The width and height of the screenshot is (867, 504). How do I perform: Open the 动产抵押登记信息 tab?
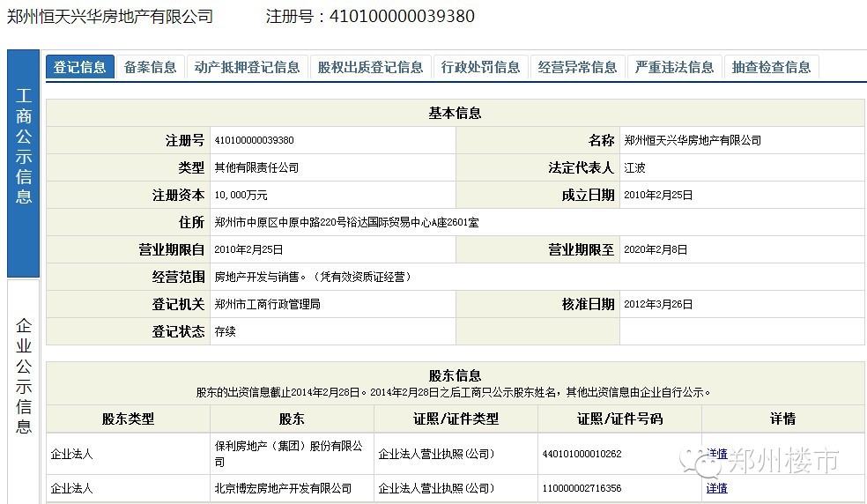(x=248, y=67)
